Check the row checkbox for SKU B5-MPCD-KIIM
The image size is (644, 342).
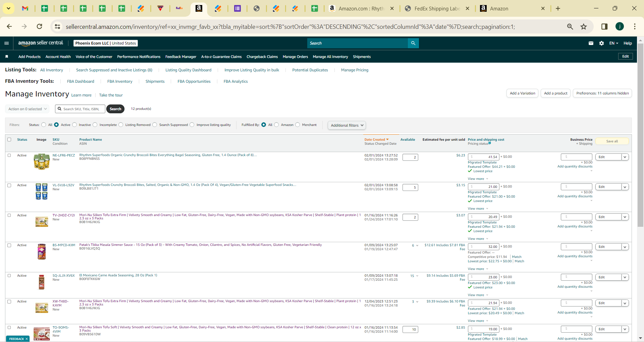pyautogui.click(x=9, y=245)
